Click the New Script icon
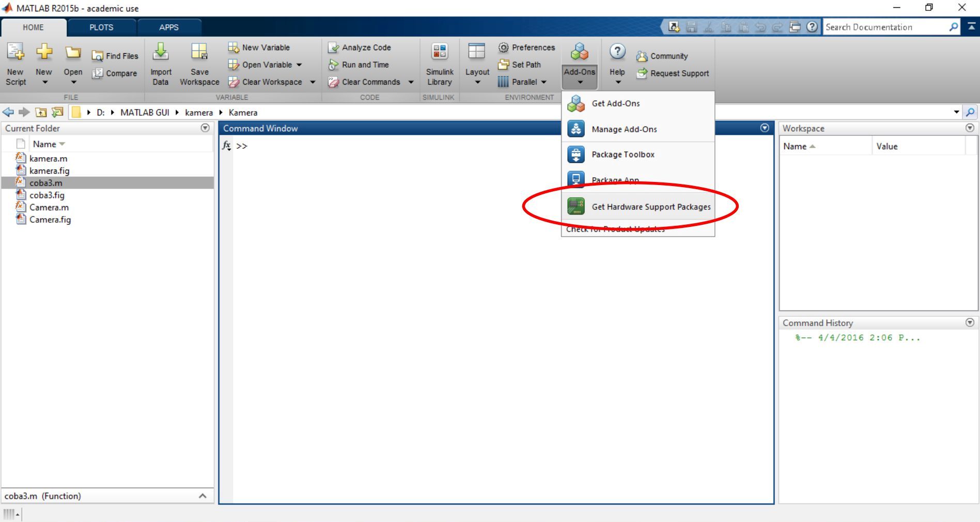The image size is (980, 522). pos(15,52)
